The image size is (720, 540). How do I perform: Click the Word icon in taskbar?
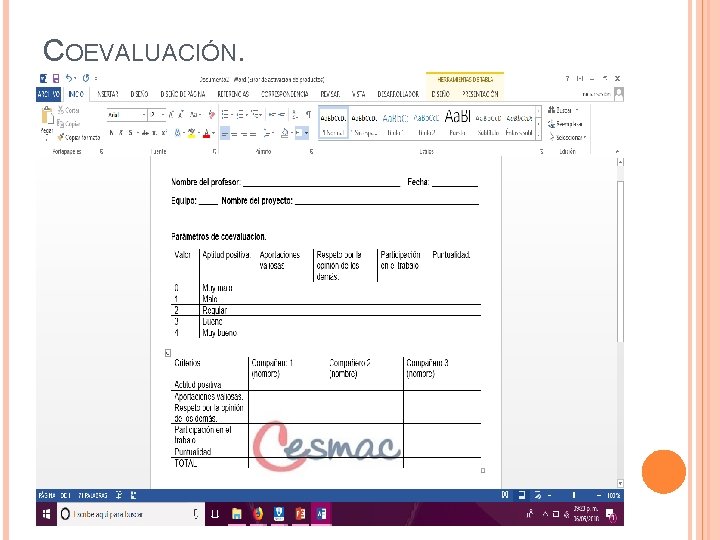(x=321, y=514)
